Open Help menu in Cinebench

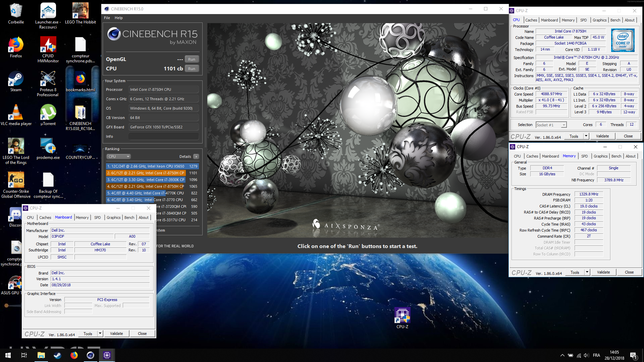point(118,18)
